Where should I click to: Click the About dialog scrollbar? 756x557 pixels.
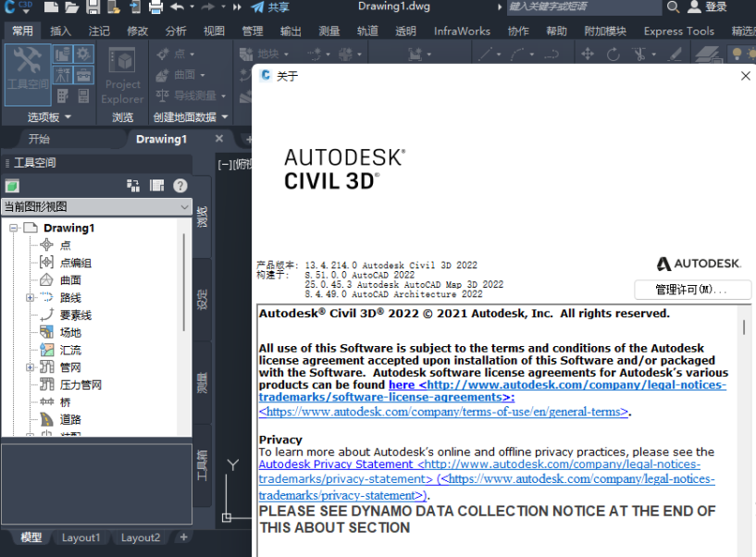pos(743,327)
